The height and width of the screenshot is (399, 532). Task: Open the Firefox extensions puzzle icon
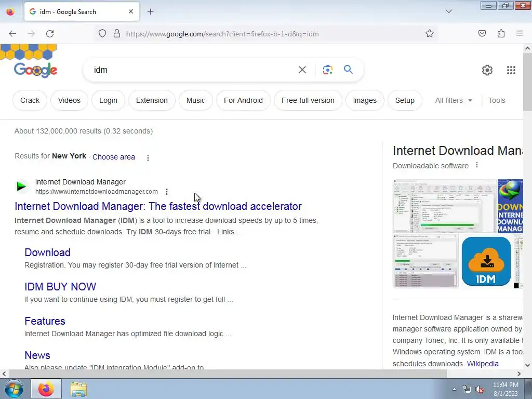pos(501,33)
